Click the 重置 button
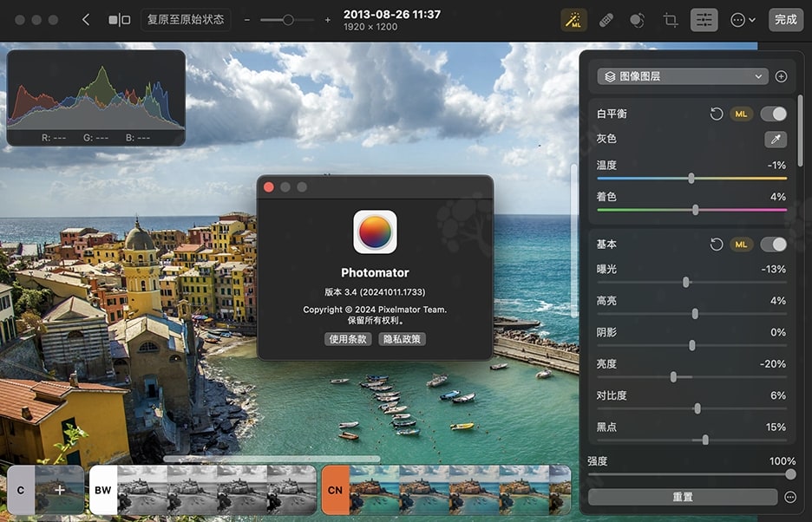 [683, 497]
